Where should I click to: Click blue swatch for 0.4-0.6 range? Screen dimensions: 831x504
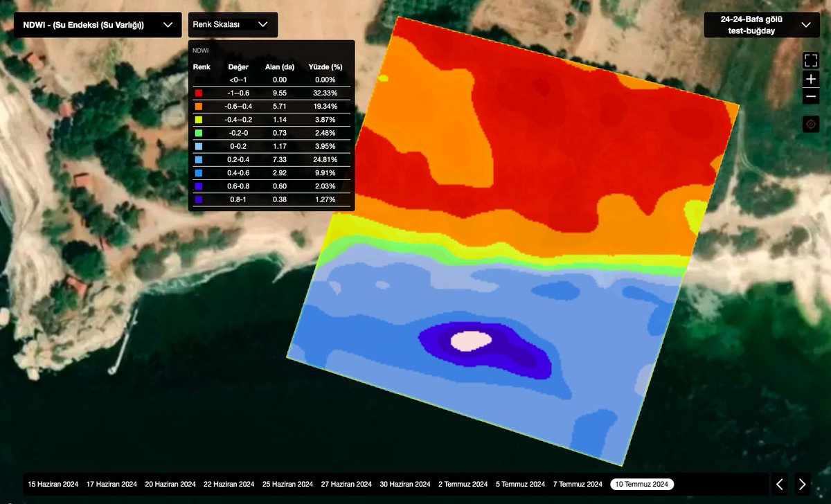point(199,173)
